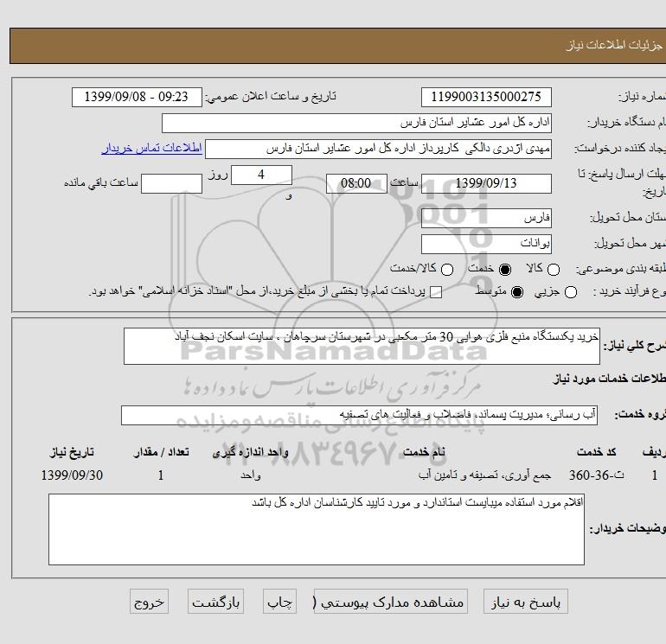Click the empty remaining hours field
The image size is (666, 644).
[171, 183]
